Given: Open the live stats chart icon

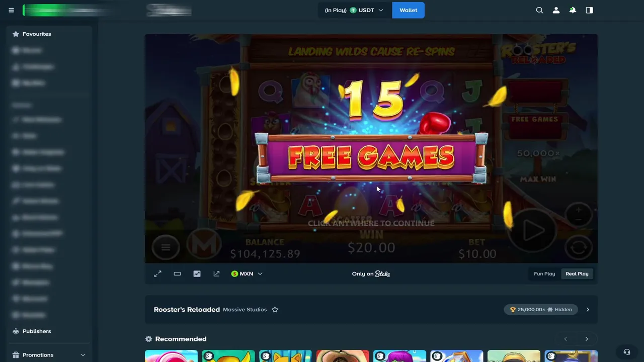Looking at the screenshot, I should [197, 274].
